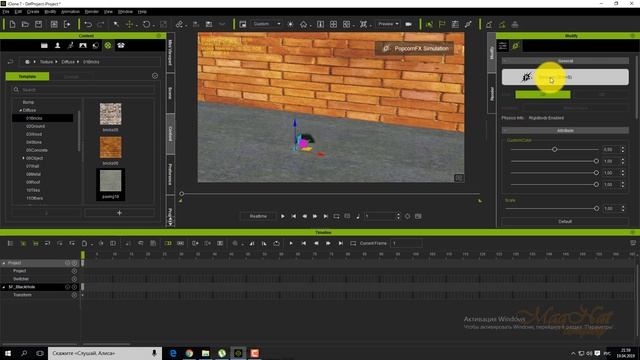Viewport: 640px width, 360px height.
Task: Toggle the Off button in Modify panel
Action: 601,94
